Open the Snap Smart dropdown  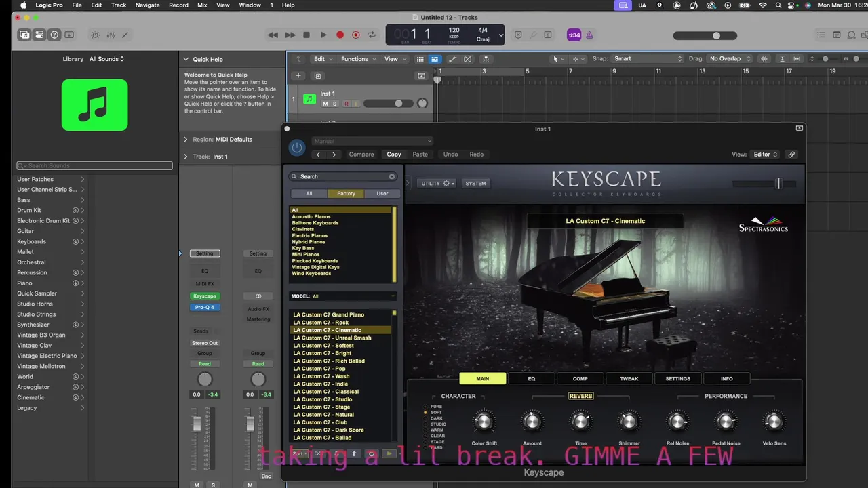tap(648, 59)
